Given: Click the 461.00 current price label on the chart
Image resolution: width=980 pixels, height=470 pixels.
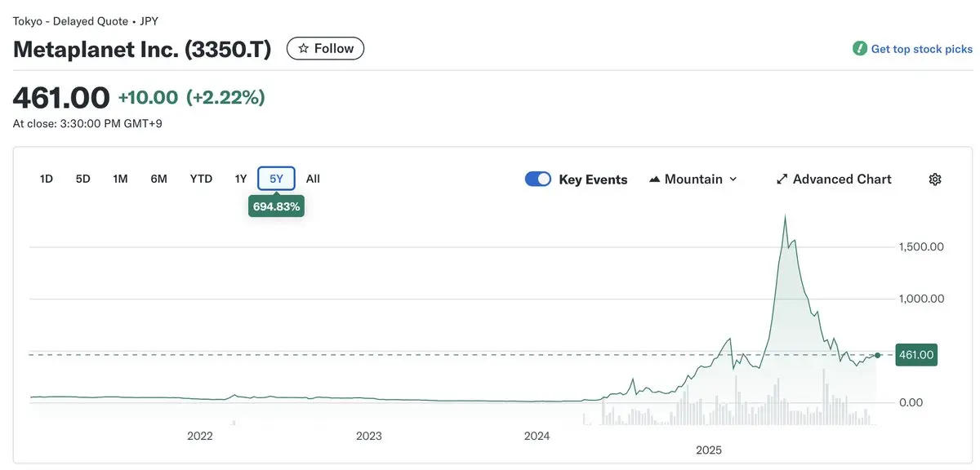Looking at the screenshot, I should tap(915, 355).
